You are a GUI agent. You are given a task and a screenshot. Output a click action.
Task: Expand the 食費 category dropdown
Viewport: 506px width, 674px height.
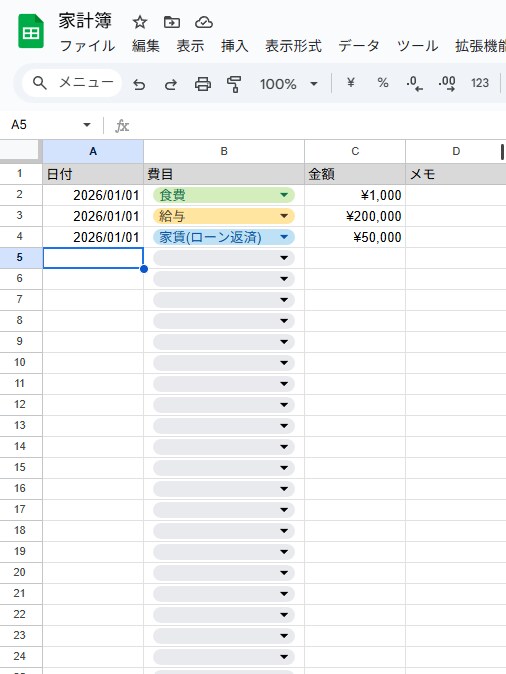tap(284, 195)
